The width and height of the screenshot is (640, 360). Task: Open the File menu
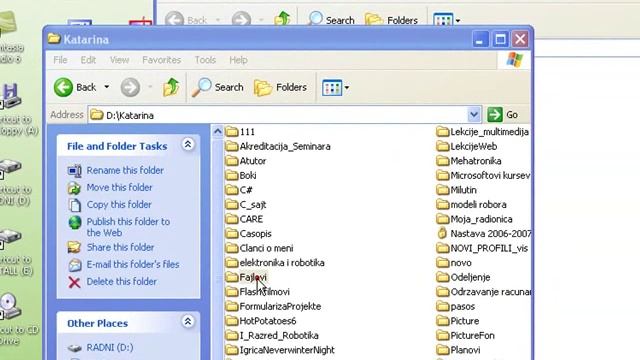[x=60, y=60]
